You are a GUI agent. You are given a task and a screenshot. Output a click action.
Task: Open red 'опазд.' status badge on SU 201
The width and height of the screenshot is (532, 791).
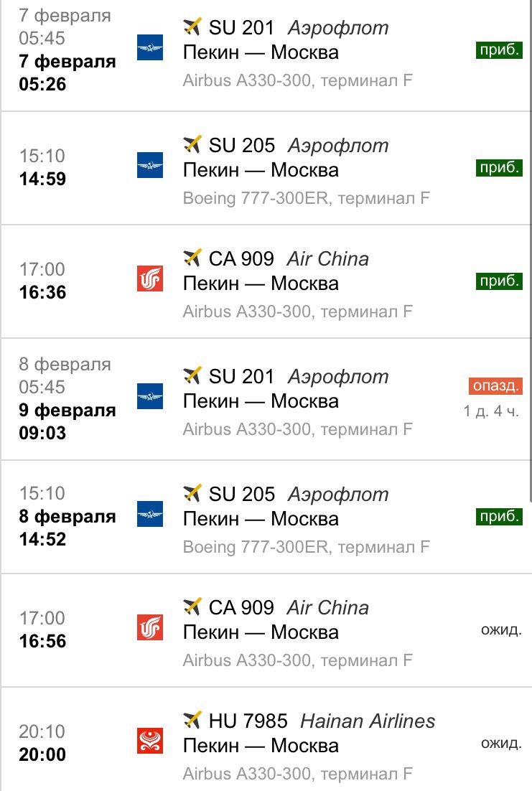495,386
